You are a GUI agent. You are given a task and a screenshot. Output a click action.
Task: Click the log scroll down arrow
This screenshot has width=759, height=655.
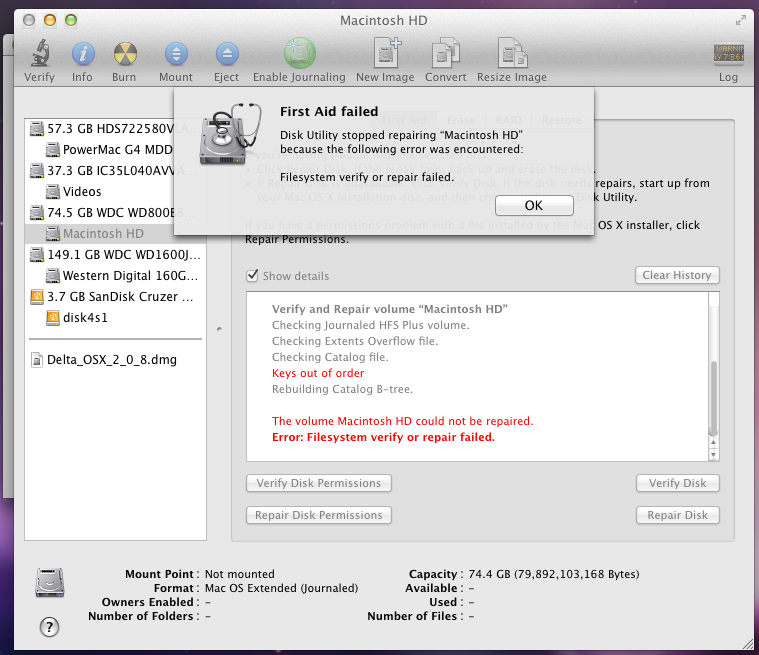coord(713,455)
